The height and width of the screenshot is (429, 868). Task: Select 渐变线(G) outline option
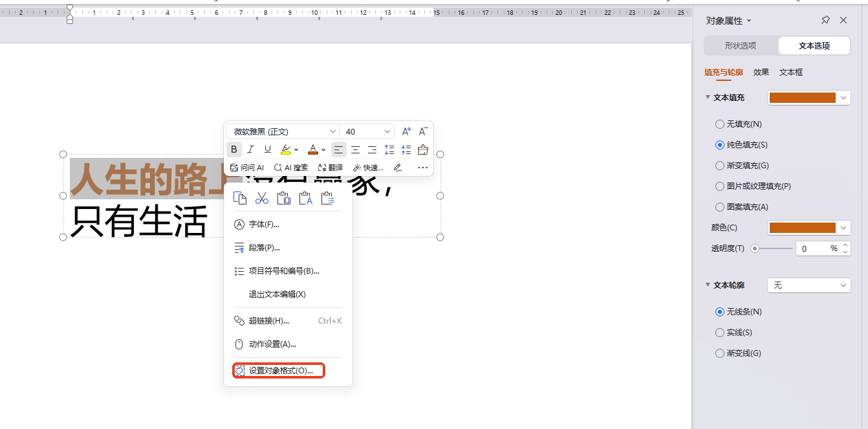coord(738,353)
